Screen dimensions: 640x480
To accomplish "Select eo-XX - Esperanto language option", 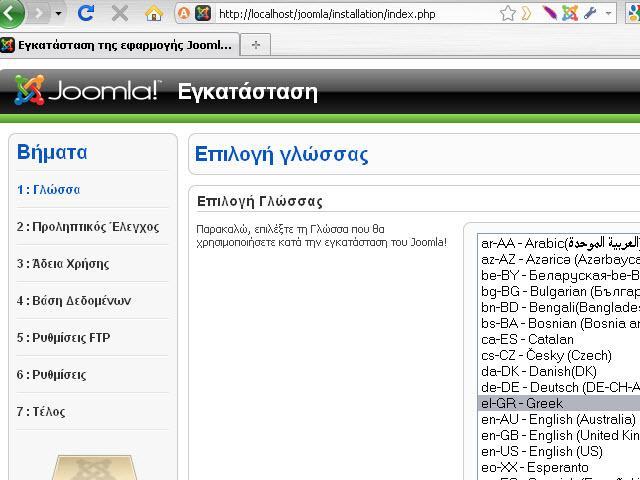I will click(558, 467).
